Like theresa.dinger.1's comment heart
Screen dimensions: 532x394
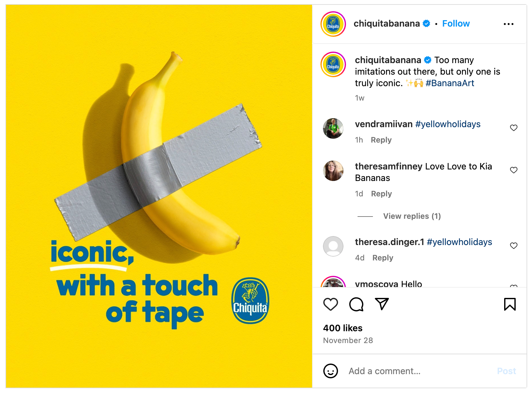tap(513, 246)
